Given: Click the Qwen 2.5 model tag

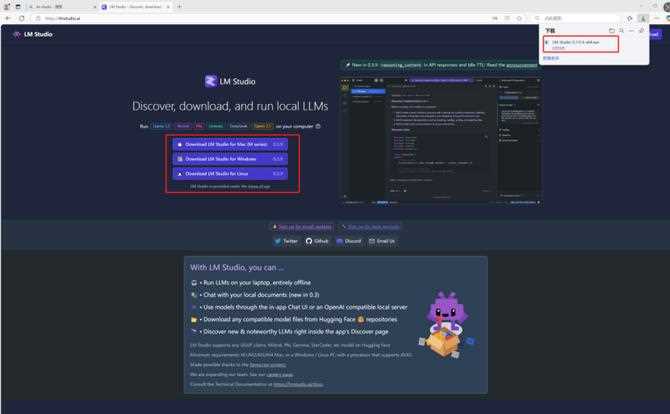Looking at the screenshot, I should click(x=262, y=126).
